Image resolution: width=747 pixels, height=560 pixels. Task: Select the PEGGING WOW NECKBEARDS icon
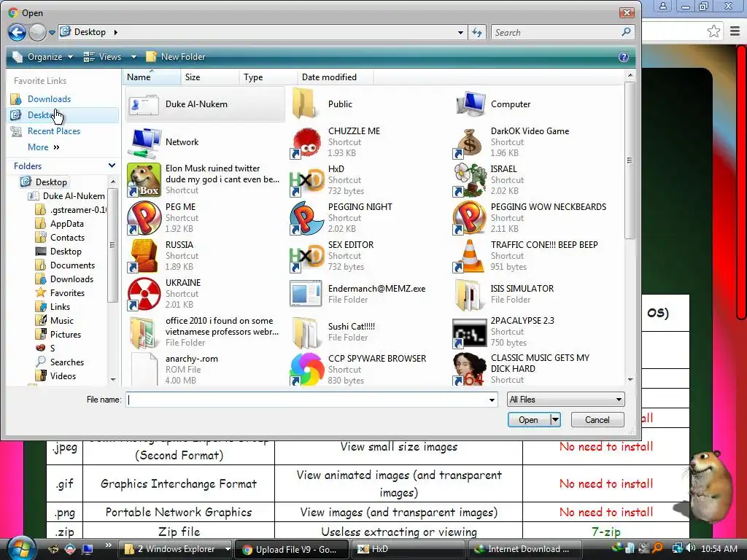469,218
